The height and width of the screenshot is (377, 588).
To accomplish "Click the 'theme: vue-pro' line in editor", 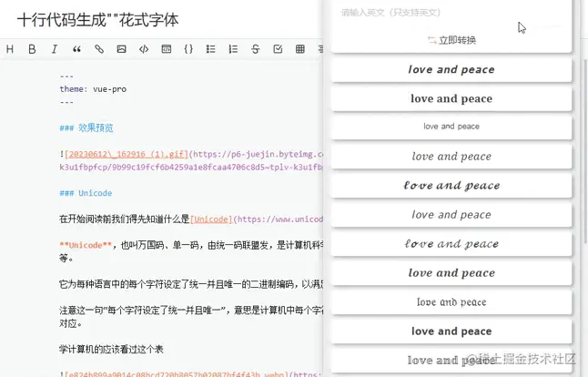I will 93,89.
